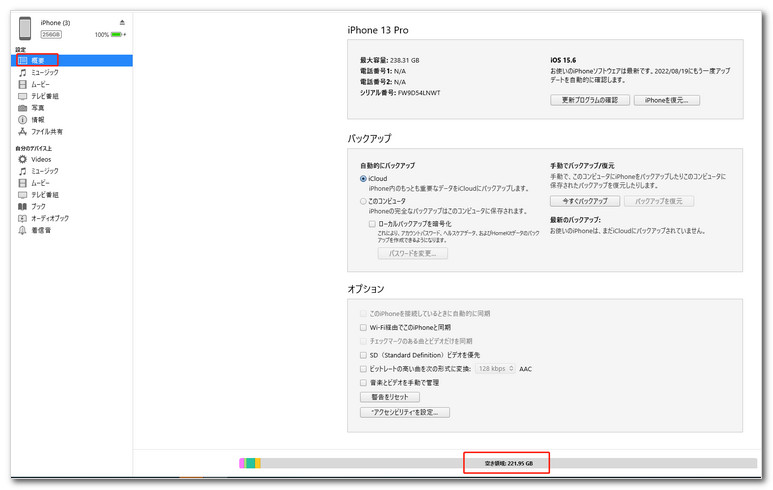Click the music note icon under 自分のデバイス上

[x=22, y=171]
